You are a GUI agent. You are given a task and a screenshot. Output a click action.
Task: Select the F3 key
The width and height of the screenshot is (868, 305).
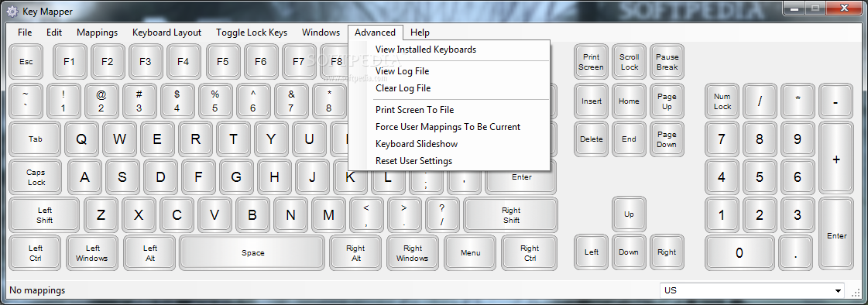[146, 62]
